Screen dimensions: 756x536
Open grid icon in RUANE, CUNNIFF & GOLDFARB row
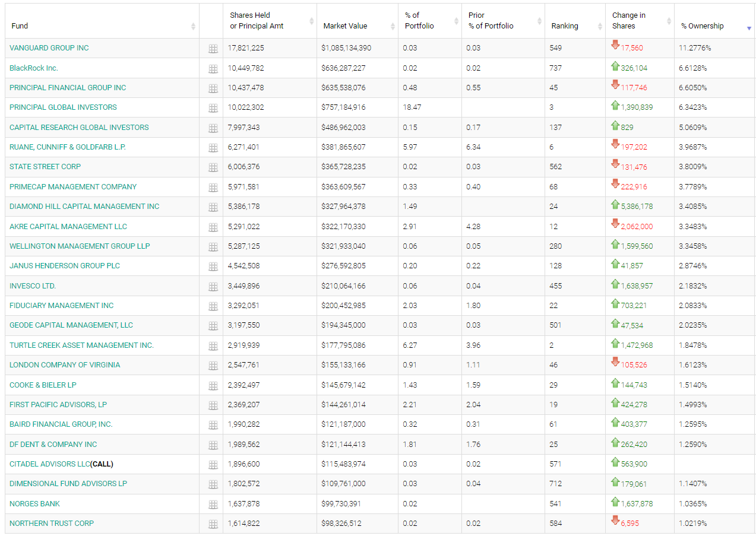pyautogui.click(x=213, y=148)
